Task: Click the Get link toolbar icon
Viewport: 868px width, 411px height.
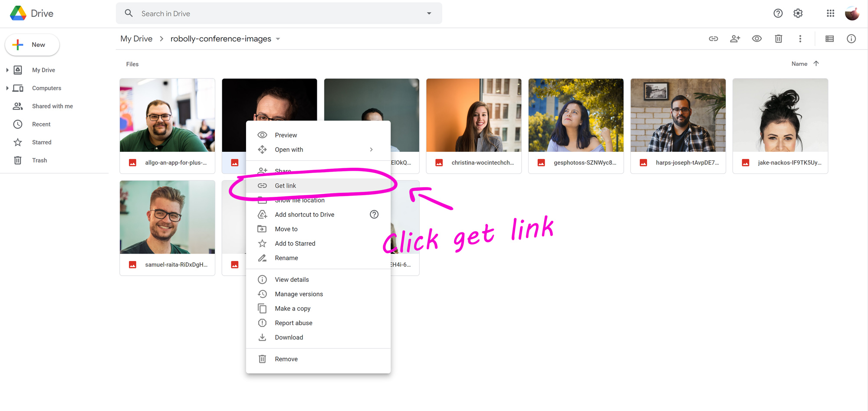Action: point(713,39)
